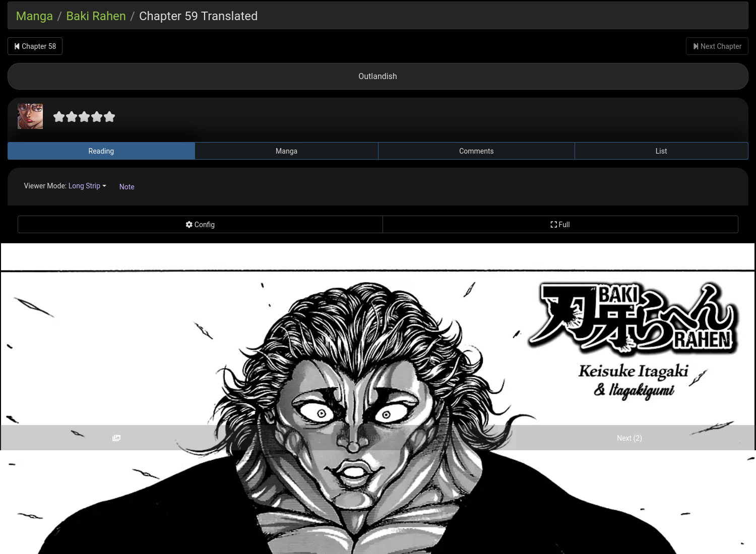Click the Outlandish chapter title bar
This screenshot has width=756, height=554.
[x=378, y=77]
